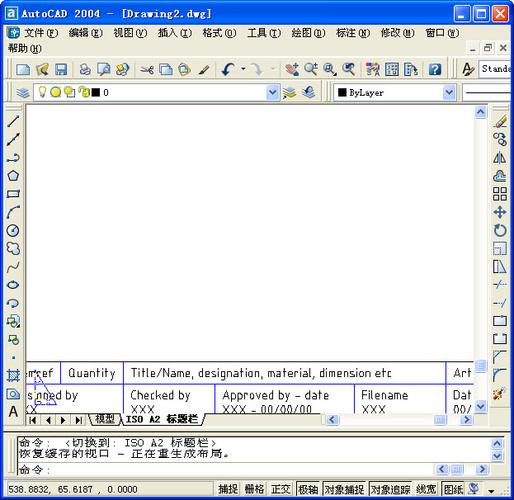This screenshot has height=500, width=514.
Task: Open the 绘图(D) menu
Action: coord(308,33)
